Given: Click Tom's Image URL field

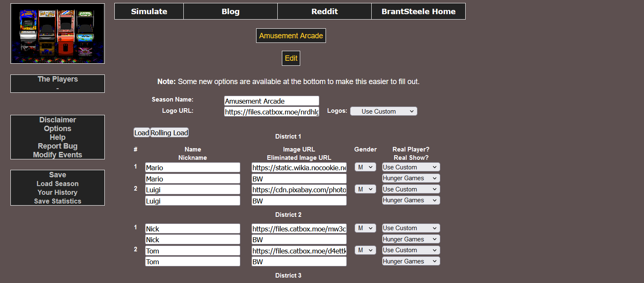Looking at the screenshot, I should [299, 251].
